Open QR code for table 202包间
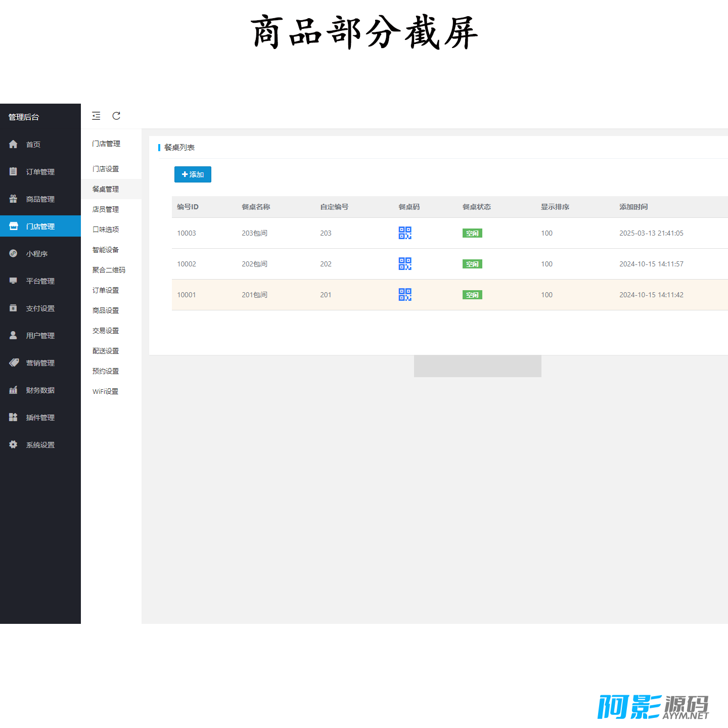 pos(405,264)
